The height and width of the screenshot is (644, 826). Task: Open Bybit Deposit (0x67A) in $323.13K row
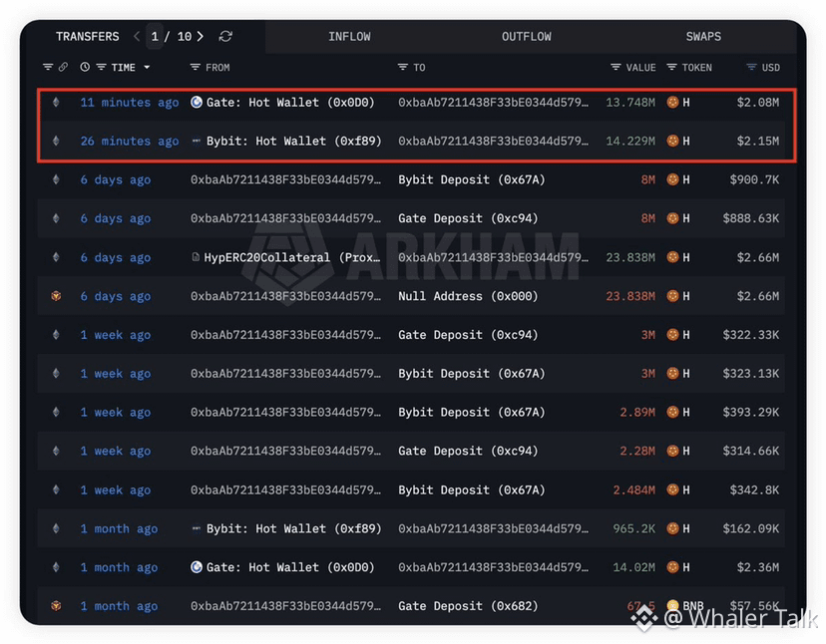click(472, 374)
